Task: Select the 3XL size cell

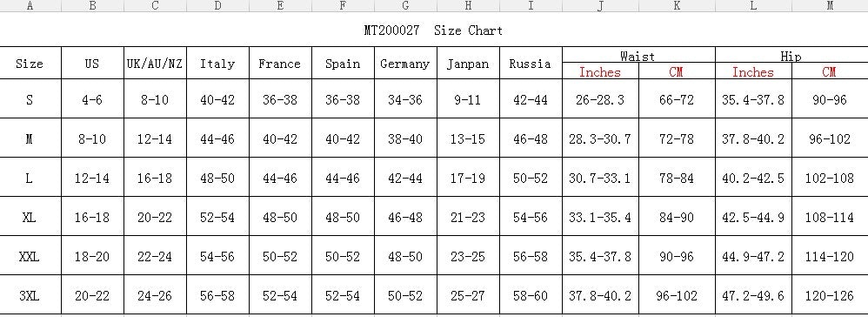Action: (x=30, y=295)
